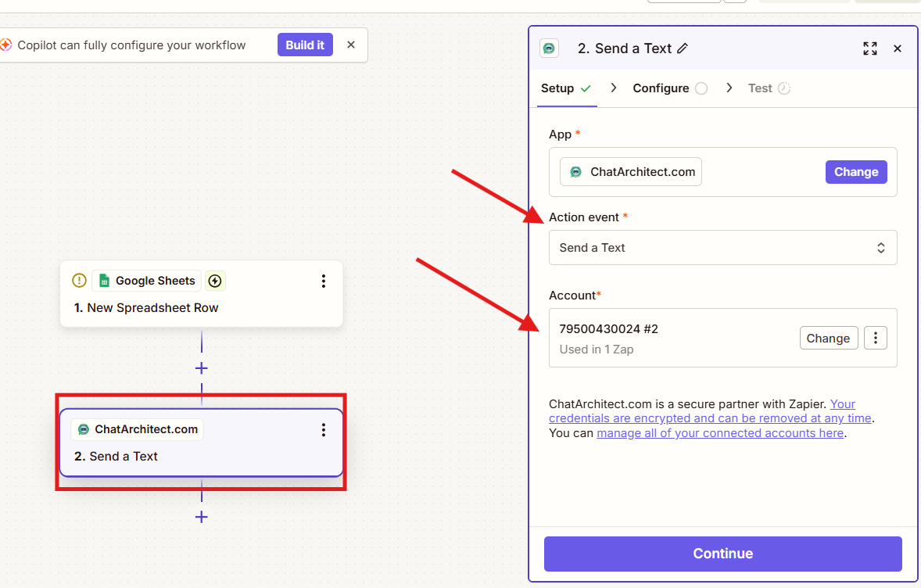Screen dimensions: 921x588
Task: Open the Action event dropdown
Action: coord(722,248)
